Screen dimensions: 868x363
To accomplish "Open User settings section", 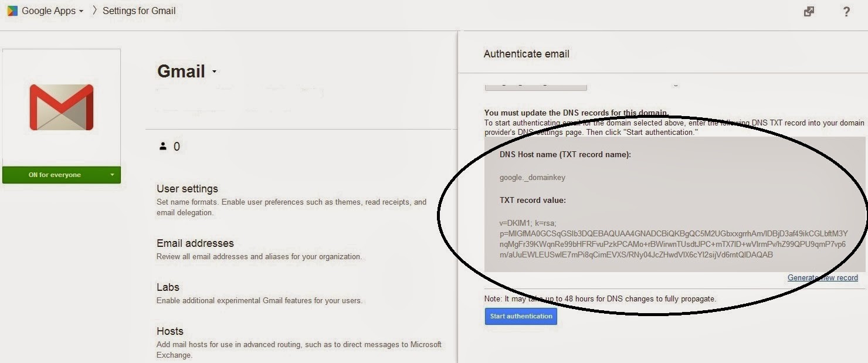I will point(187,189).
